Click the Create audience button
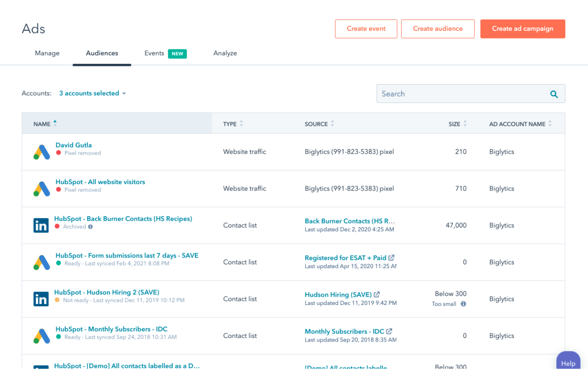The width and height of the screenshot is (588, 380). 438,28
